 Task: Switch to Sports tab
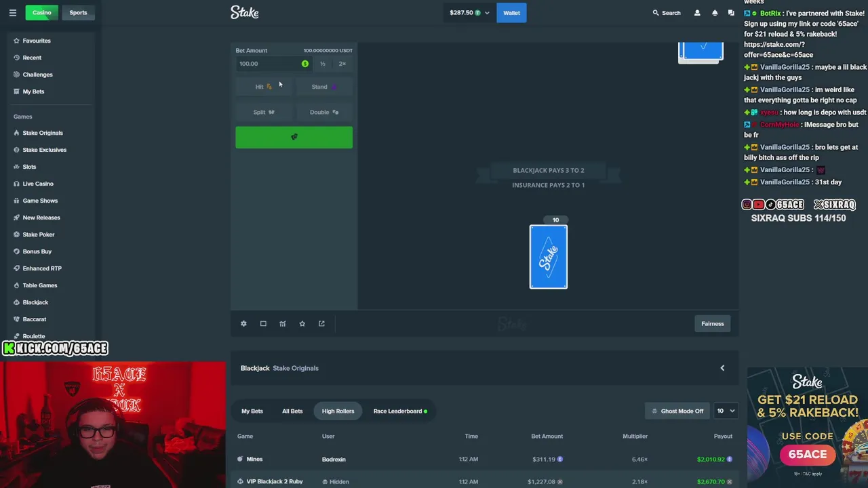(78, 12)
